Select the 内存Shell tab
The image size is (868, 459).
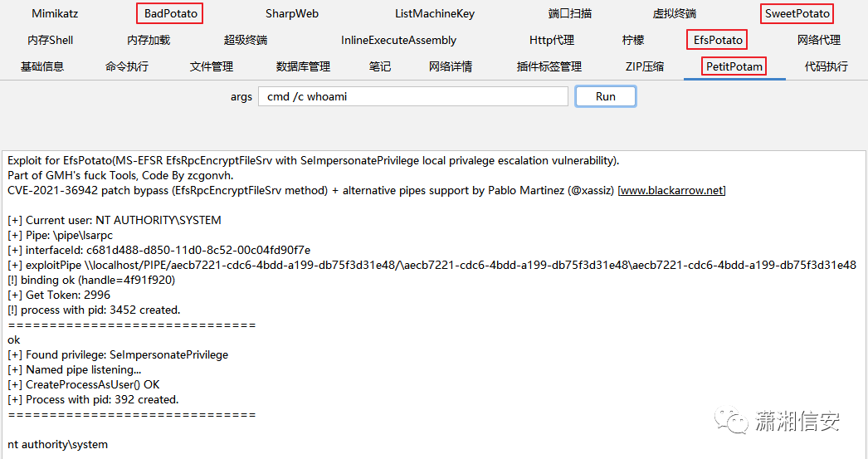51,40
